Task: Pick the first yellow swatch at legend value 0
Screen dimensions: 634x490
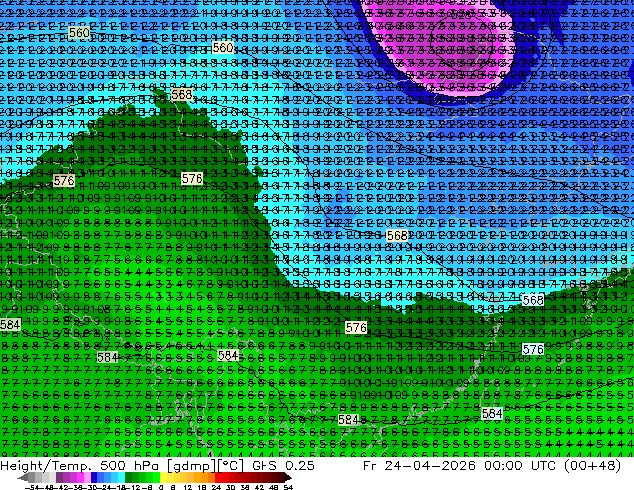Action: (x=163, y=478)
